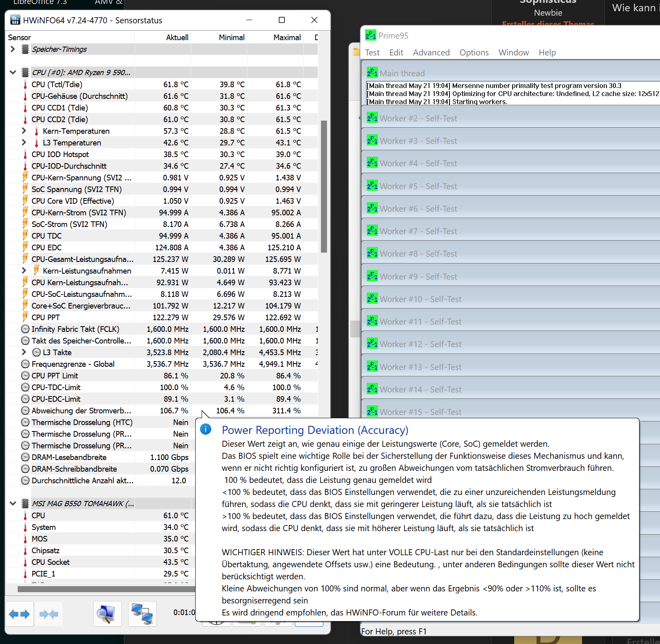Click the Main thread window icon in Prime95
Image resolution: width=660 pixels, height=644 pixels.
pos(372,73)
